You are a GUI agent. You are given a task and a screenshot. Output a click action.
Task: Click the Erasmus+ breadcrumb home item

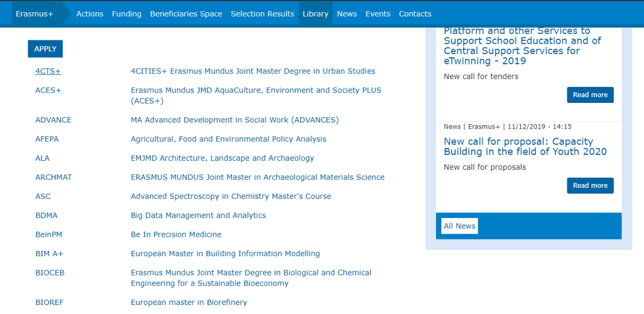click(x=34, y=14)
